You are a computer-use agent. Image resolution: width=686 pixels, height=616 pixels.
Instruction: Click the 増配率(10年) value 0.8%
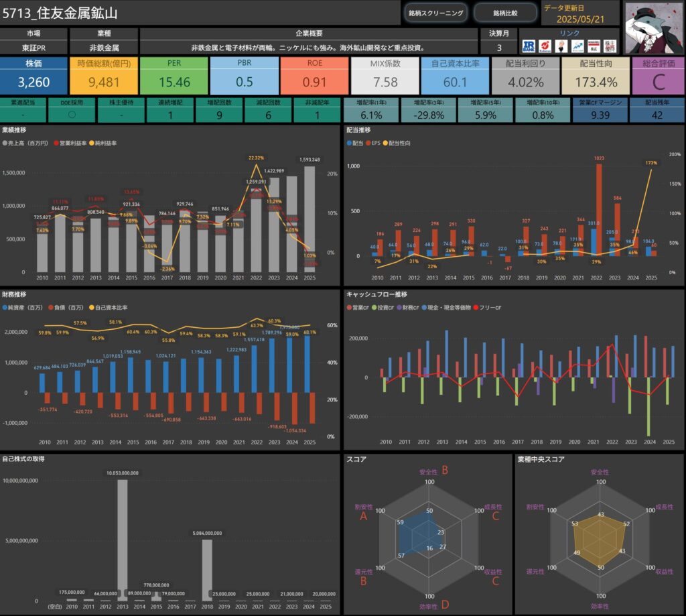coord(543,115)
